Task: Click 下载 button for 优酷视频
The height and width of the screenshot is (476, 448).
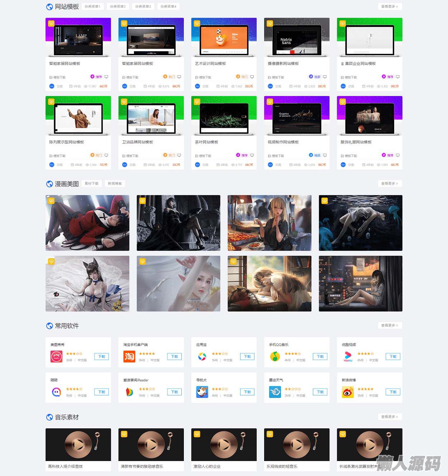Action: [393, 356]
